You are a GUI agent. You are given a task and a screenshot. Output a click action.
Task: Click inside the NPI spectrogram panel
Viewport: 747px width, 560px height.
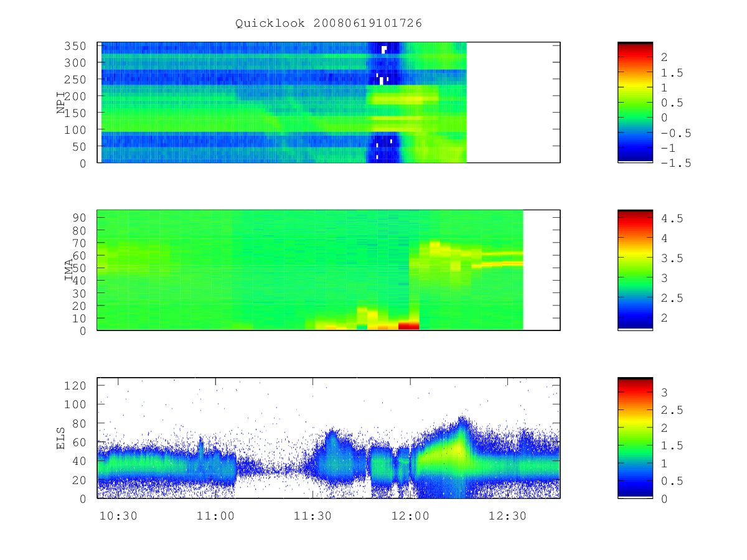pyautogui.click(x=328, y=103)
